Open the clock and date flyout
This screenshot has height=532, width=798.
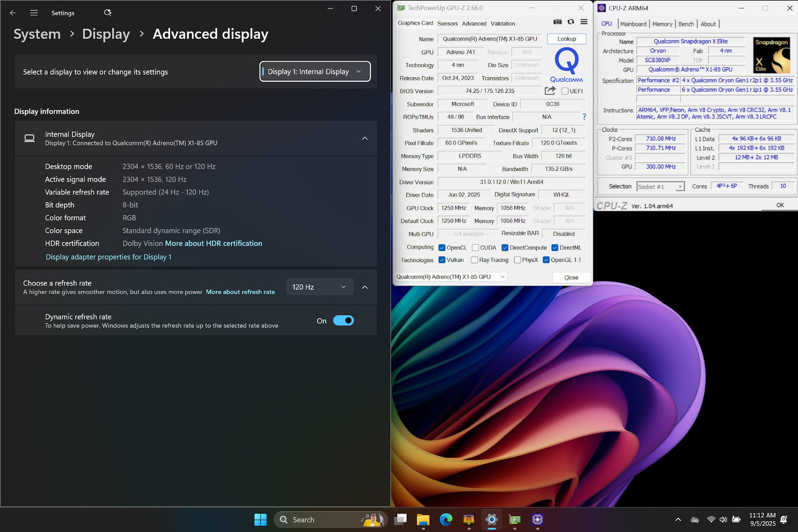(x=762, y=520)
